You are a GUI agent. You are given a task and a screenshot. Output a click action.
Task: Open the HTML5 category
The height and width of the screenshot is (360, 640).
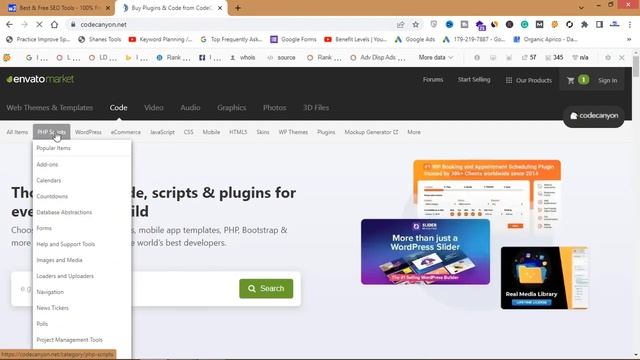pyautogui.click(x=238, y=132)
